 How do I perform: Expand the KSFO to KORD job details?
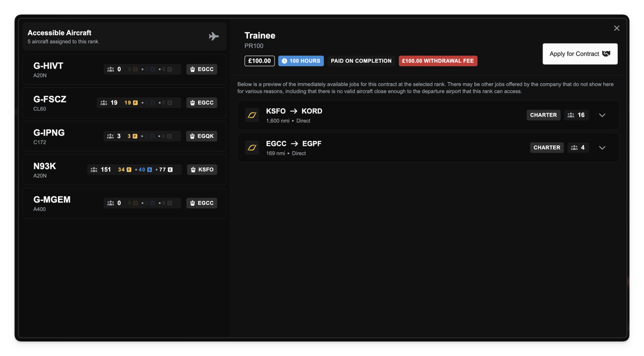pos(602,115)
